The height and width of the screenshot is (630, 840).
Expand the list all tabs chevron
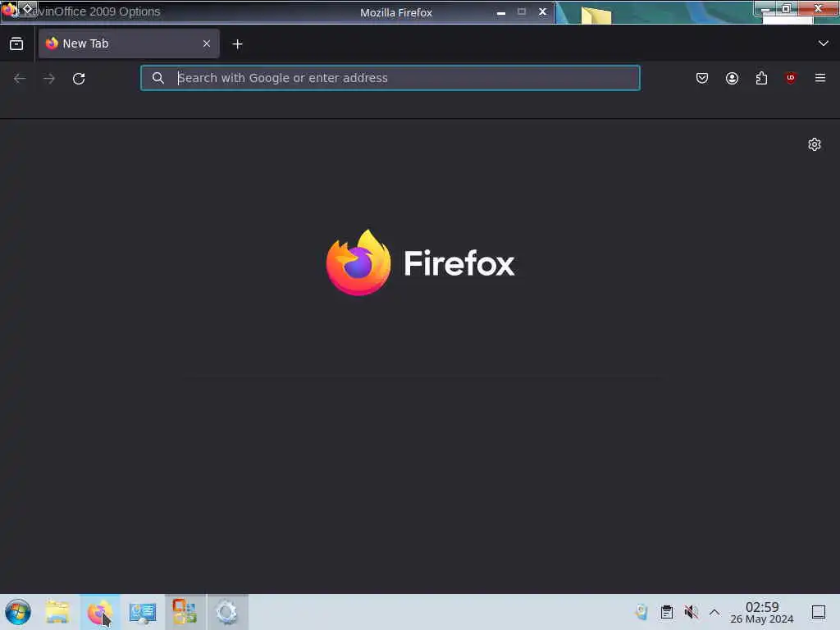[824, 43]
